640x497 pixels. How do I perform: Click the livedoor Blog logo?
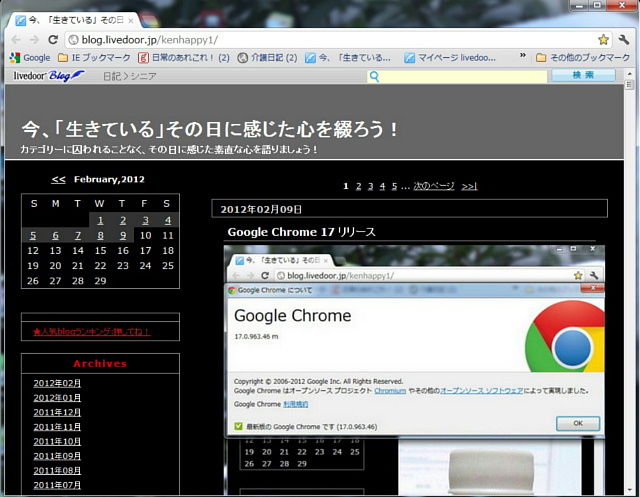pyautogui.click(x=49, y=76)
